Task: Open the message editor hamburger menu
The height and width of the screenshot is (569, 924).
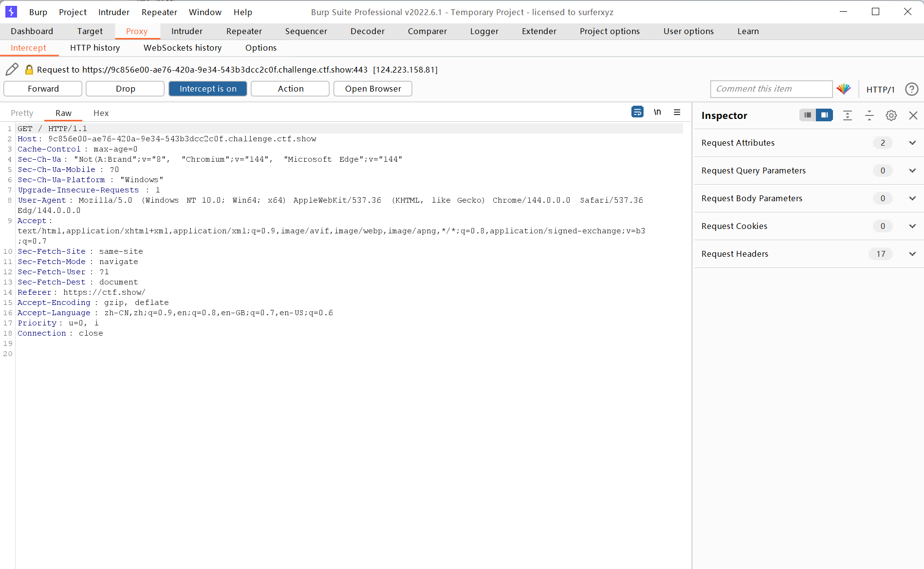Action: tap(677, 112)
